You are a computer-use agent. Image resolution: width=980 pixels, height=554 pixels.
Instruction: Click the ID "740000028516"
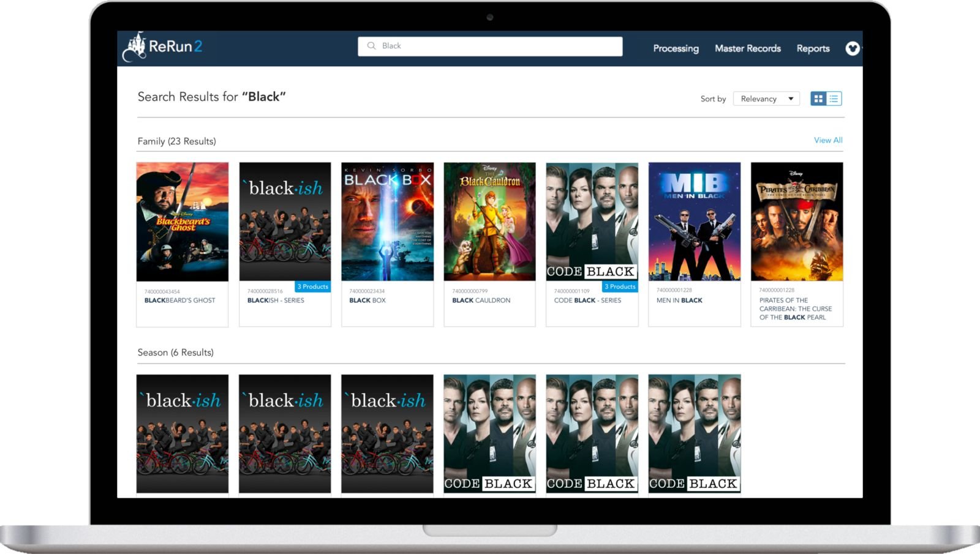tap(265, 291)
